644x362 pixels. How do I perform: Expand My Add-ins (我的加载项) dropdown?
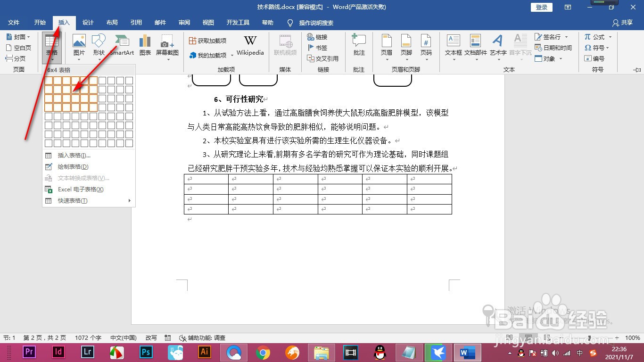click(232, 56)
